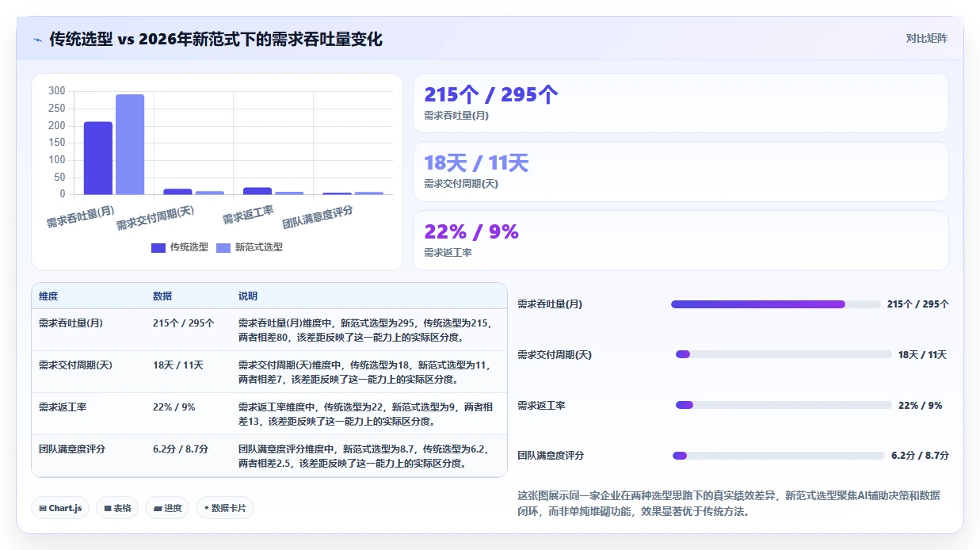Viewport: 980px width, 550px height.
Task: Click the 需求吞吐量(月) progress bar
Action: (x=776, y=304)
